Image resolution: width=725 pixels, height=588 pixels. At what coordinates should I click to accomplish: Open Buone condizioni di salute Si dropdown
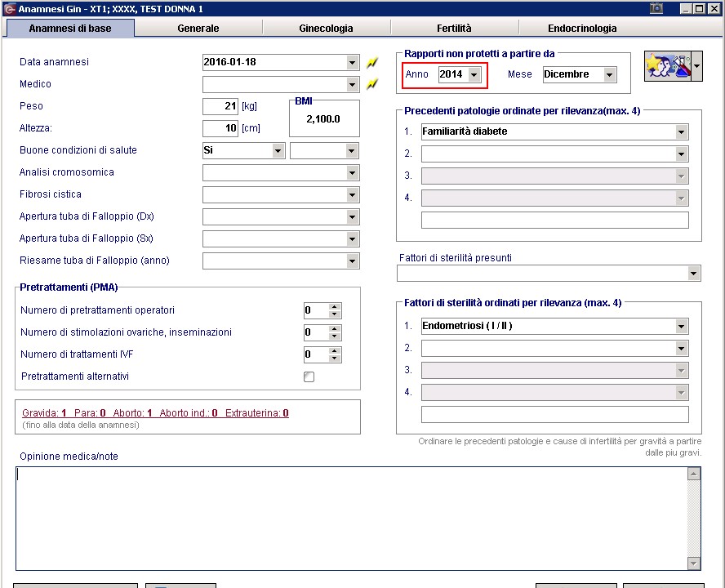[278, 151]
